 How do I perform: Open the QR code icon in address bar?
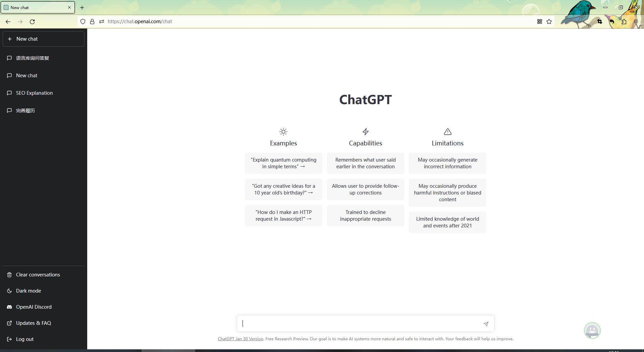click(x=540, y=21)
